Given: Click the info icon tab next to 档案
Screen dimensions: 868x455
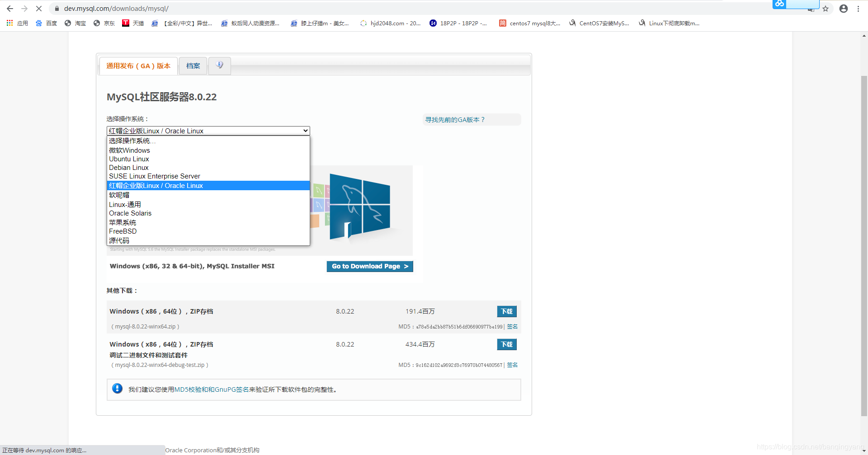Looking at the screenshot, I should [x=220, y=66].
